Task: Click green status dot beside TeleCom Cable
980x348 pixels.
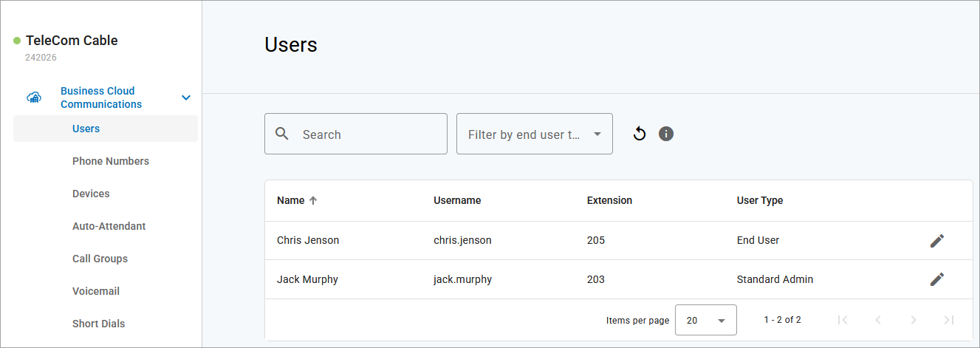Action: pos(17,41)
